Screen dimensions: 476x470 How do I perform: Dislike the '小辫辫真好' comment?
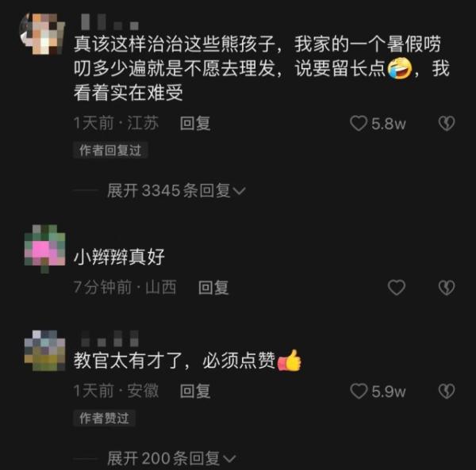(x=447, y=288)
